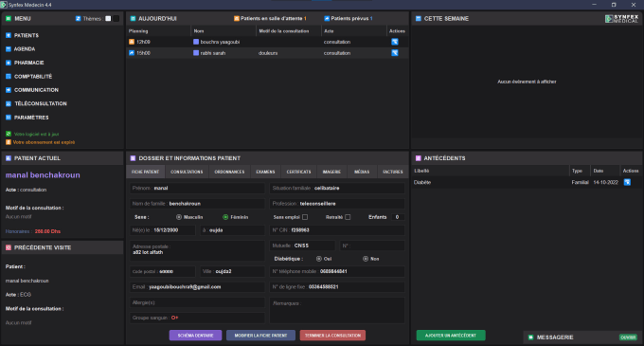This screenshot has height=346, width=644.
Task: Switch to the CONSULTATIONS tab
Action: click(187, 172)
